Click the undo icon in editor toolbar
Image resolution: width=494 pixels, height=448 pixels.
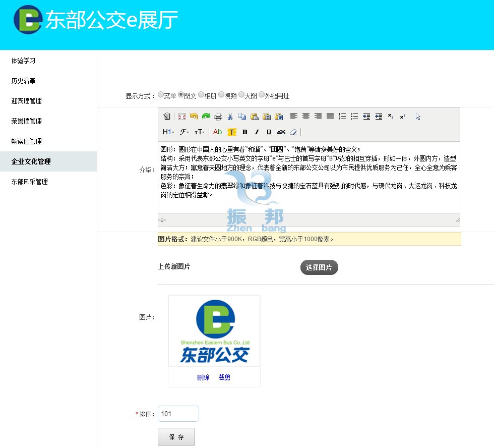(x=194, y=117)
